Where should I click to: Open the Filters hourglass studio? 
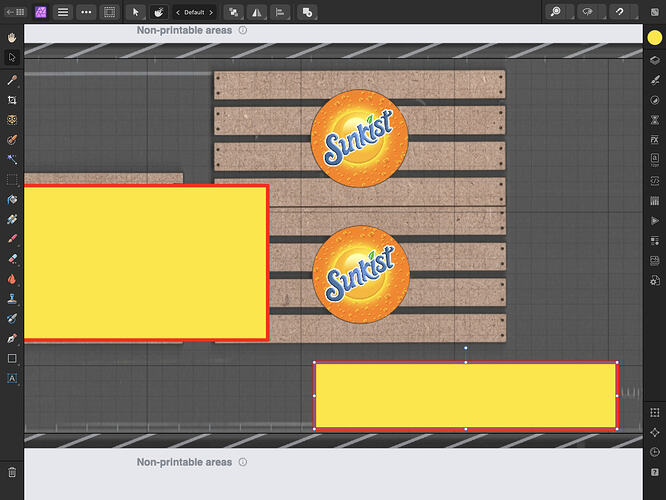655,120
